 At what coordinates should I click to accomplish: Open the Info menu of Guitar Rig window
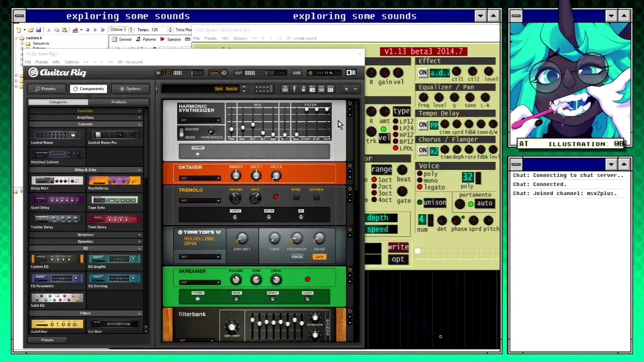[56, 62]
